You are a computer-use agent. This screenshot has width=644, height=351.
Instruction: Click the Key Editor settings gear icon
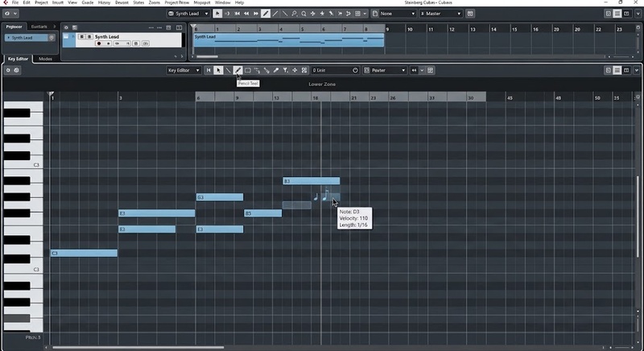pyautogui.click(x=8, y=70)
